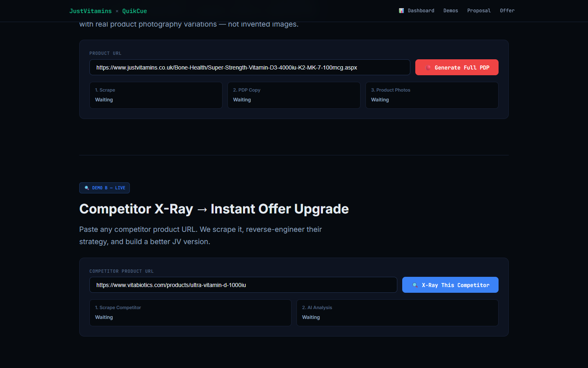Image resolution: width=588 pixels, height=368 pixels.
Task: Click the Dashboard chart icon in navbar
Action: [x=401, y=11]
